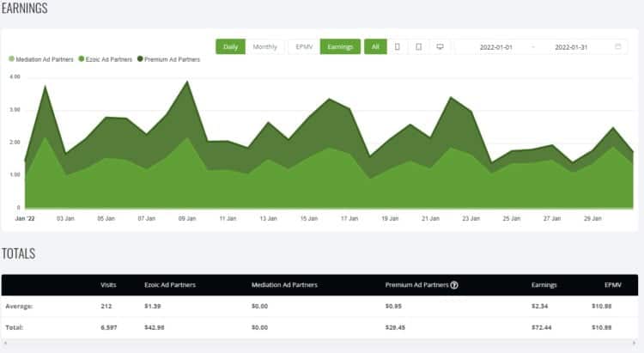Open the date range calendar icon
The width and height of the screenshot is (644, 353).
(x=617, y=46)
